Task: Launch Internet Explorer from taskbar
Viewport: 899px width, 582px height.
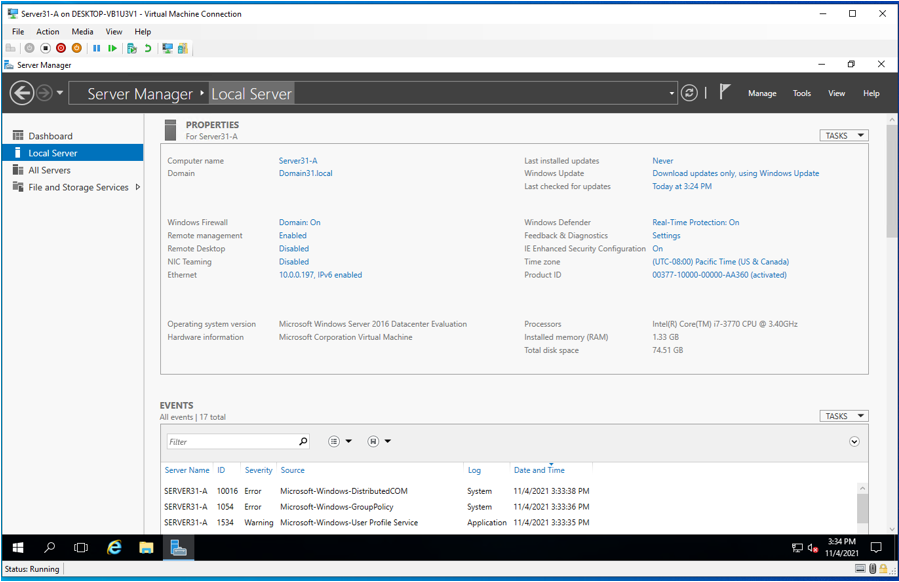Action: (114, 548)
